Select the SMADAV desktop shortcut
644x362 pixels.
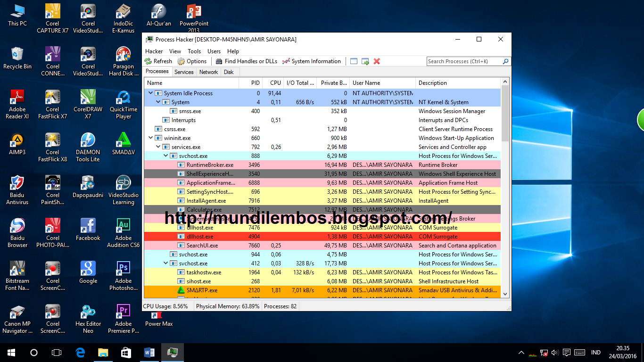[124, 144]
